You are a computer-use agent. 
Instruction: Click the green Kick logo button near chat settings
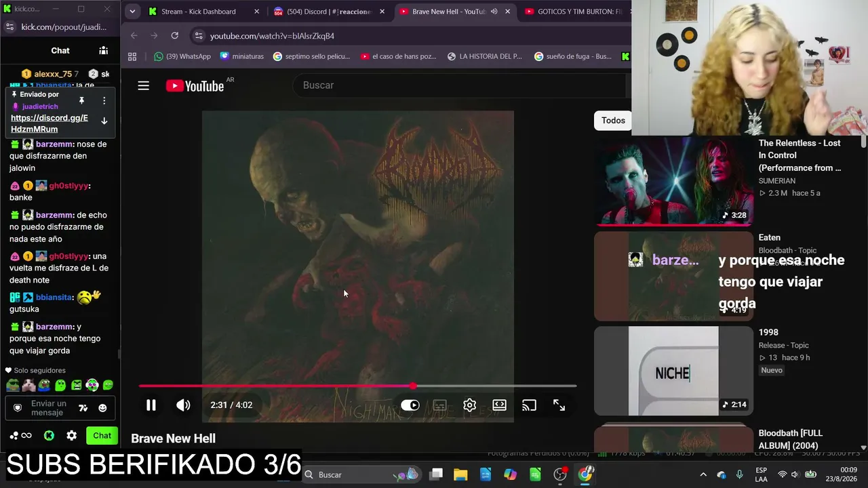[x=49, y=436]
